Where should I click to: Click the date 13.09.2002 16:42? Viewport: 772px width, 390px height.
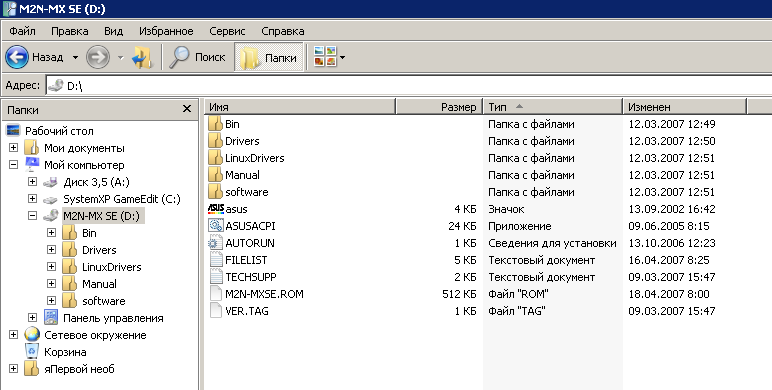point(672,209)
